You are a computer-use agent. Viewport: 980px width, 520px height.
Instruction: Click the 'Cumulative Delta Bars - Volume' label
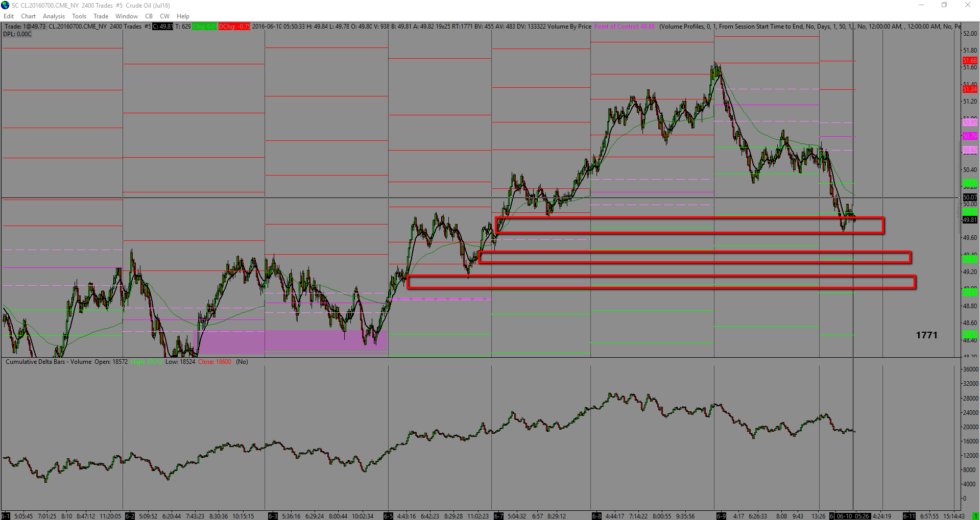tap(49, 362)
